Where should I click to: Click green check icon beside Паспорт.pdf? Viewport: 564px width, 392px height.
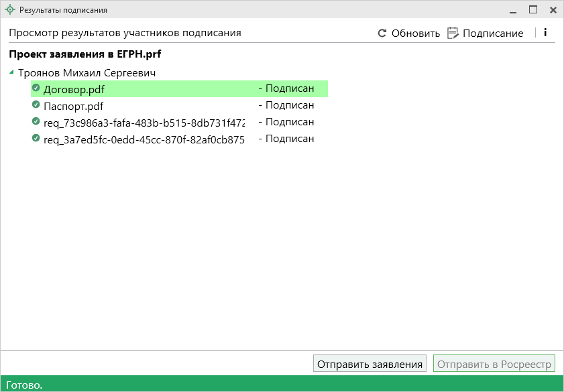[x=36, y=105]
